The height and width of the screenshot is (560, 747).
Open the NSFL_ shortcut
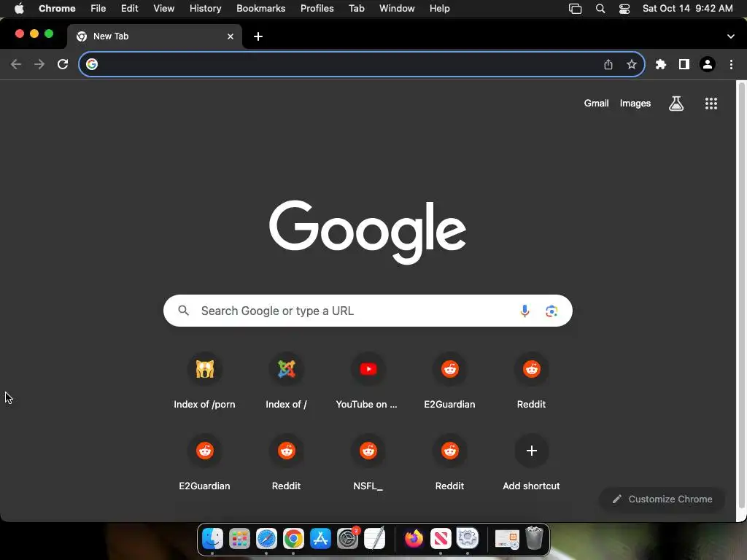click(368, 463)
